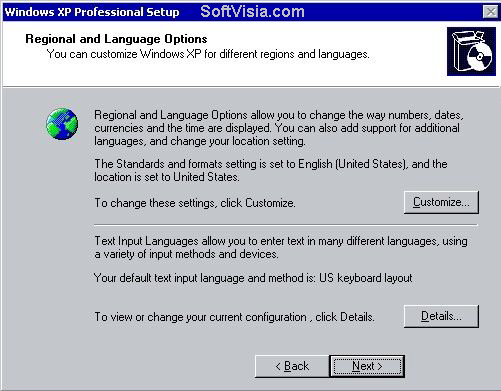Screen dimensions: 501x391
Task: Click the Windows XP Professional Setup title text
Action: point(92,12)
